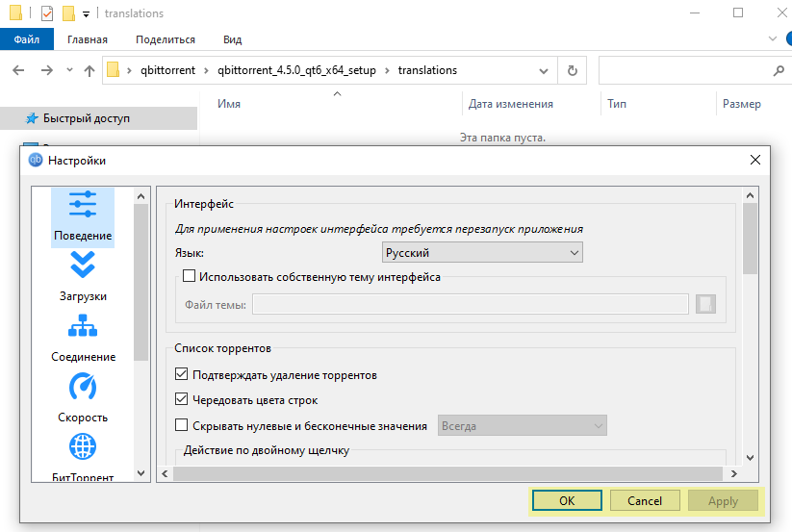
Task: Go up one folder with the arrow icon
Action: (89, 70)
